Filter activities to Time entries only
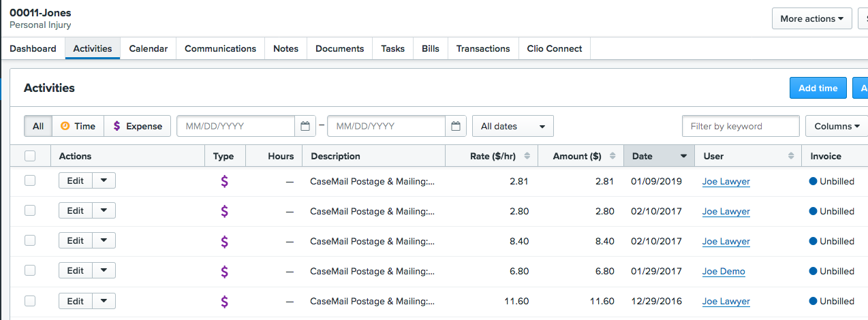This screenshot has height=320, width=868. tap(78, 126)
